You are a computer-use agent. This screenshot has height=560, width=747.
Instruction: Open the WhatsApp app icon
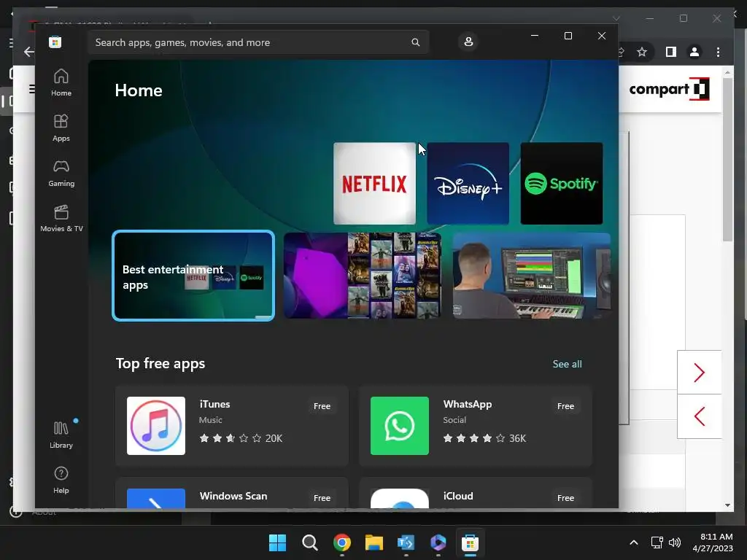tap(399, 426)
